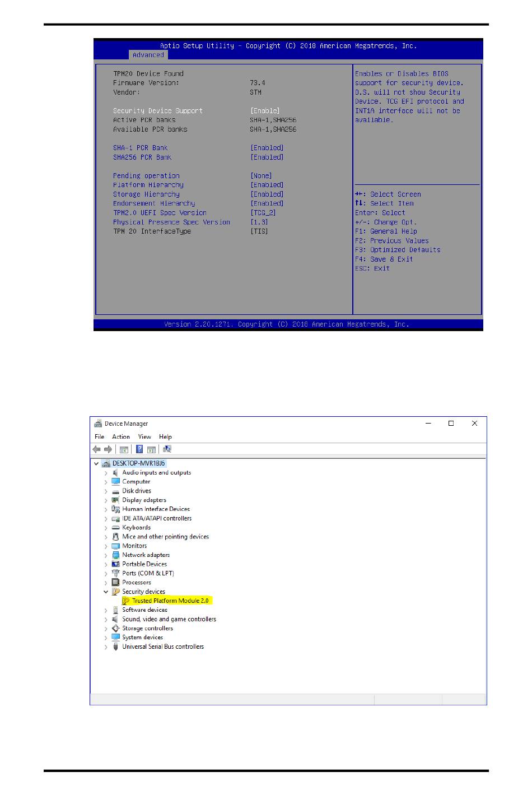Toggle Security Device Support [Enable] value
Screen dimensions: 532x795
click(x=265, y=111)
